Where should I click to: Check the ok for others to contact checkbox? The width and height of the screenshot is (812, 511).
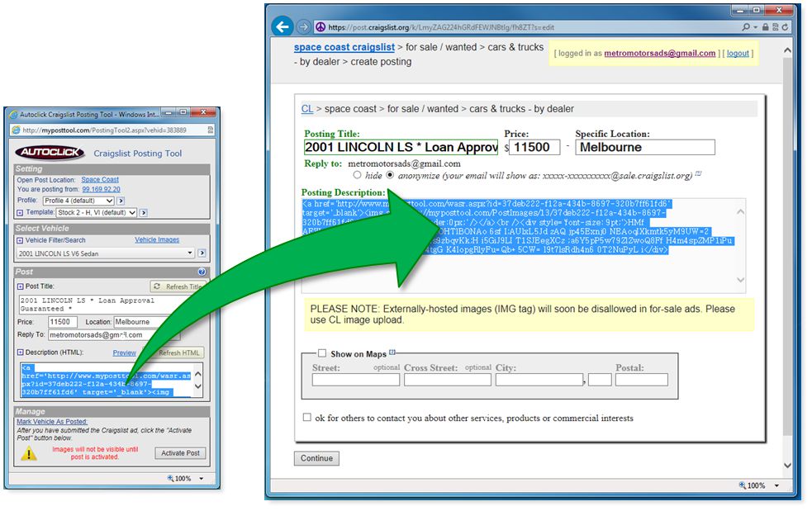[x=307, y=417]
